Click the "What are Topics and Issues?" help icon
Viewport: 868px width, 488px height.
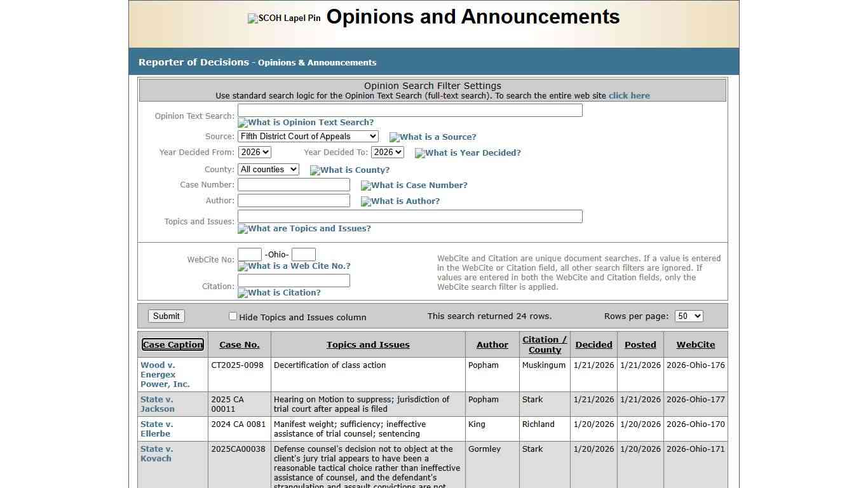click(304, 228)
